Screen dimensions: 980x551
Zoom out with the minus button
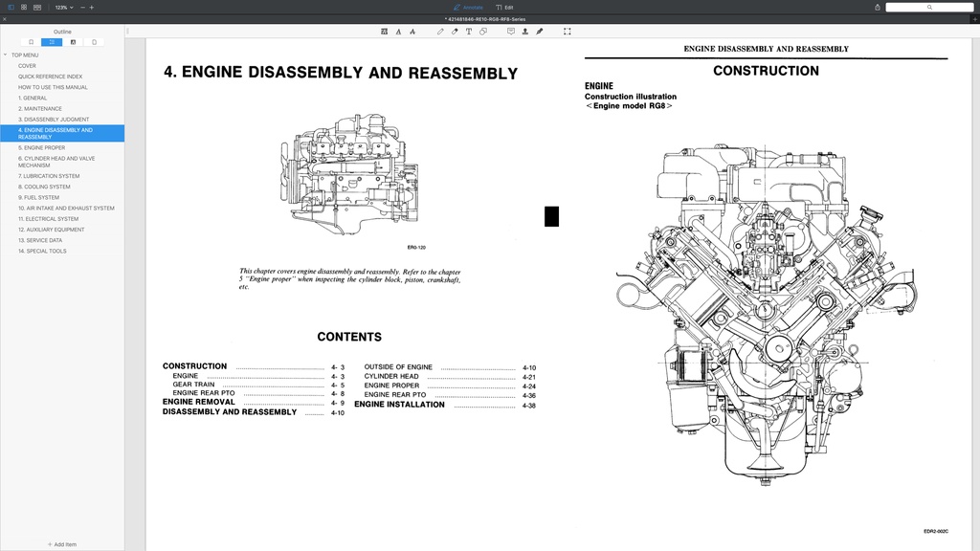tap(82, 8)
